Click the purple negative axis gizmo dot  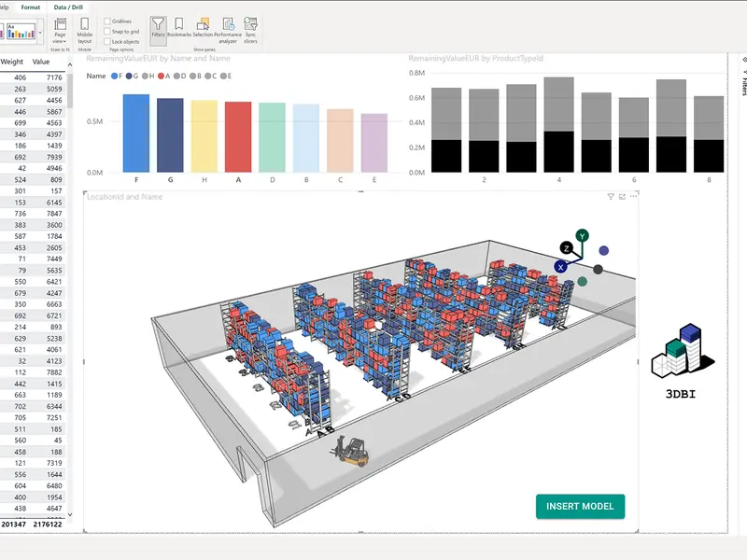603,250
